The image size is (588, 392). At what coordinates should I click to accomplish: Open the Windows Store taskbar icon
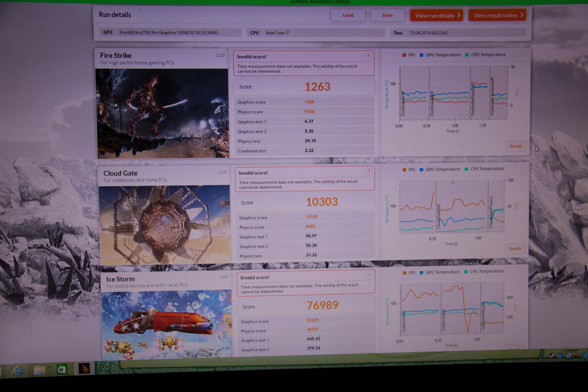click(62, 369)
